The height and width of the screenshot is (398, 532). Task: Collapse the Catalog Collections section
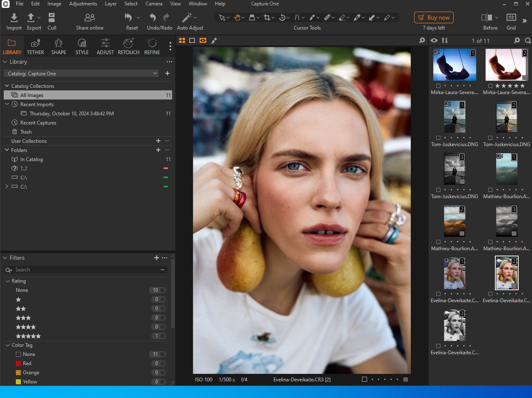(x=7, y=86)
